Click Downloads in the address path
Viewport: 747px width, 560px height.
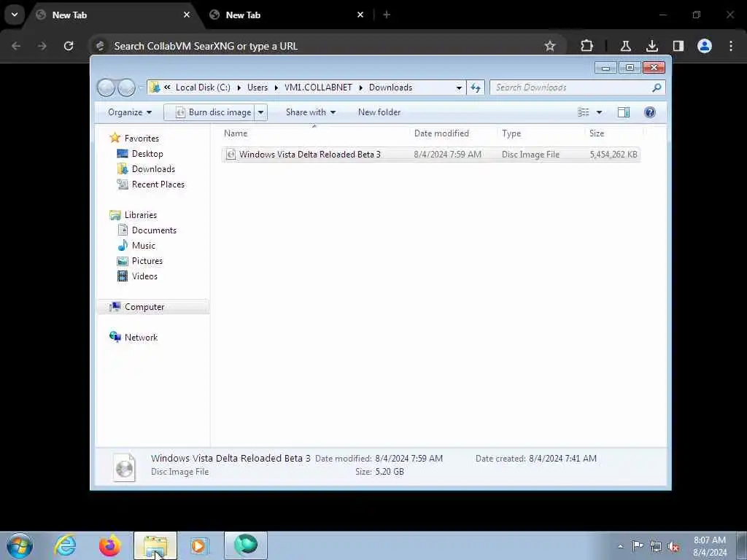(391, 87)
